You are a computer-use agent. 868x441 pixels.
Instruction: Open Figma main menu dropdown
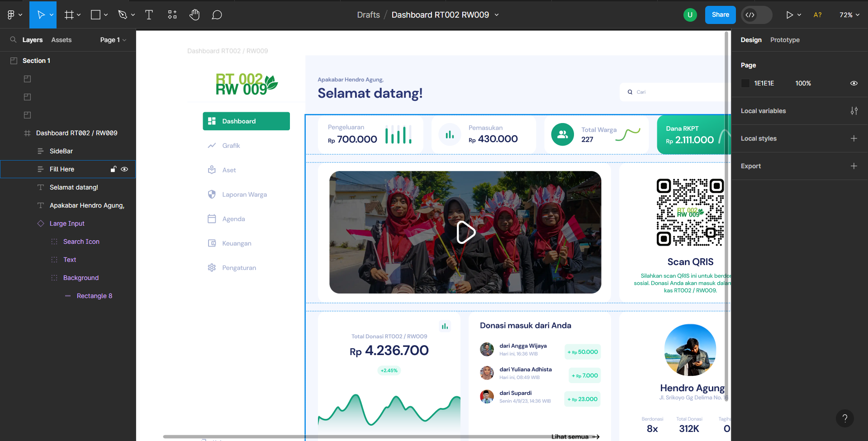[14, 15]
